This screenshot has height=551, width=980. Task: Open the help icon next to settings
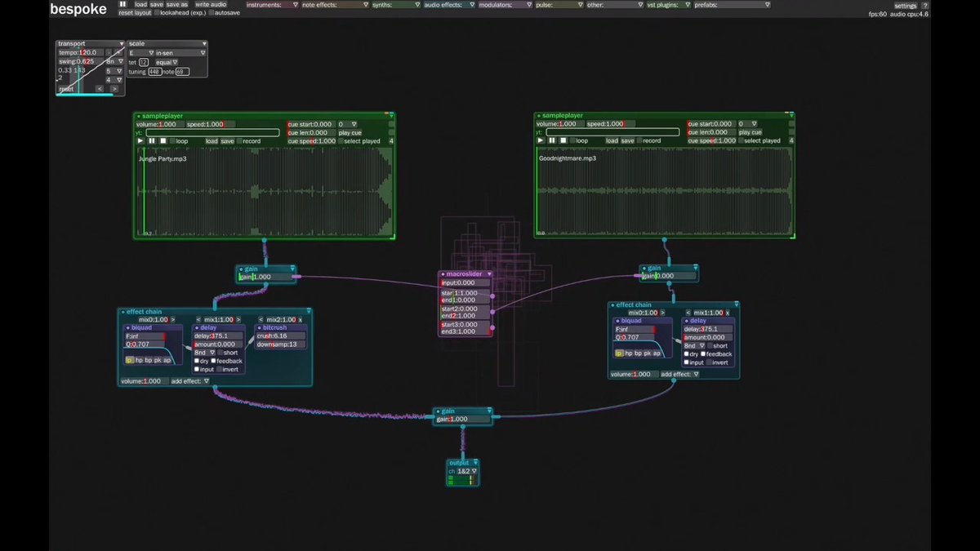tap(924, 5)
